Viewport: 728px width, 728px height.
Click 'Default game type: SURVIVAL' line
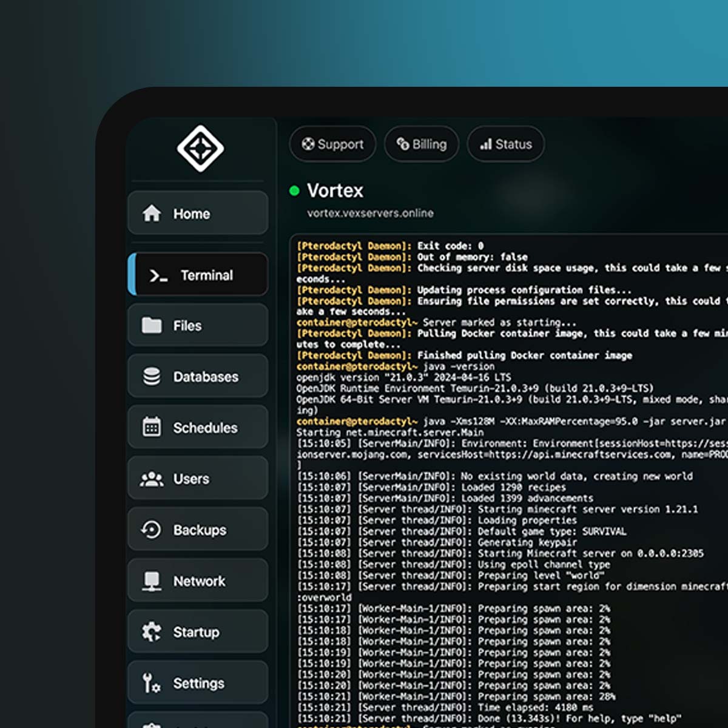pyautogui.click(x=461, y=531)
